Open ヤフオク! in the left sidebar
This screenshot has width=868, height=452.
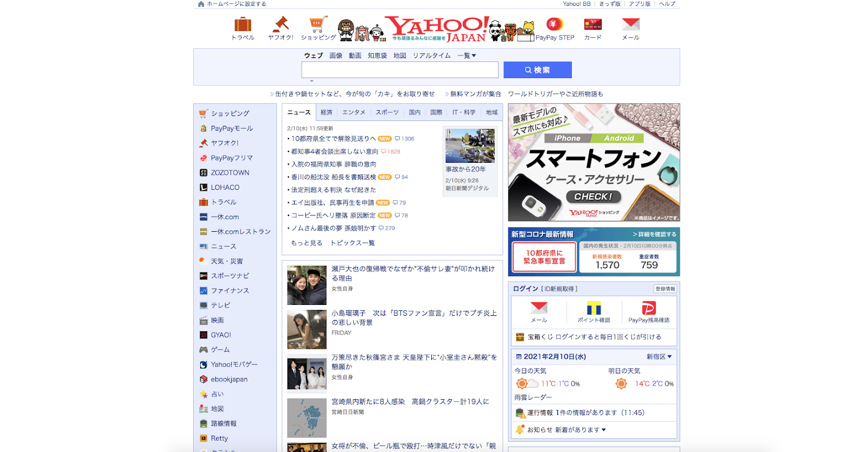click(x=225, y=143)
